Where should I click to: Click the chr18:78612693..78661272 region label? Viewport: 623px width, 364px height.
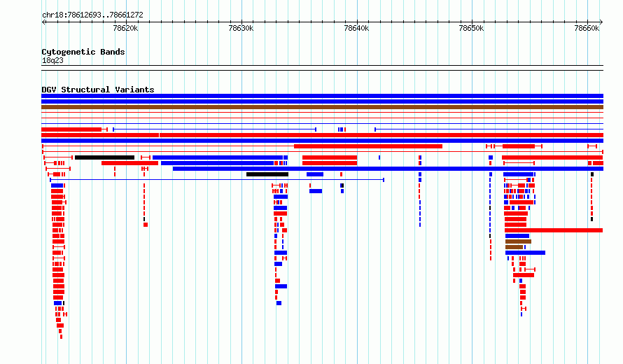[92, 15]
